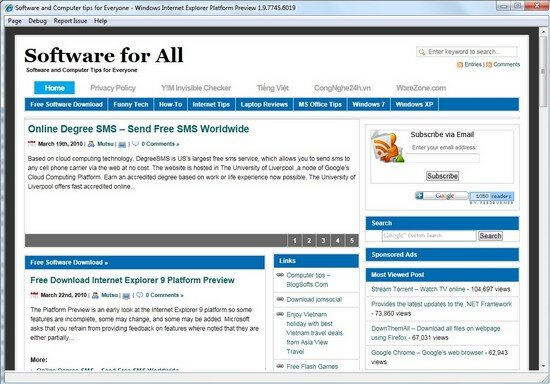Viewport: 550px width, 384px height.
Task: Click the Entries RSS feed icon
Action: click(x=460, y=65)
